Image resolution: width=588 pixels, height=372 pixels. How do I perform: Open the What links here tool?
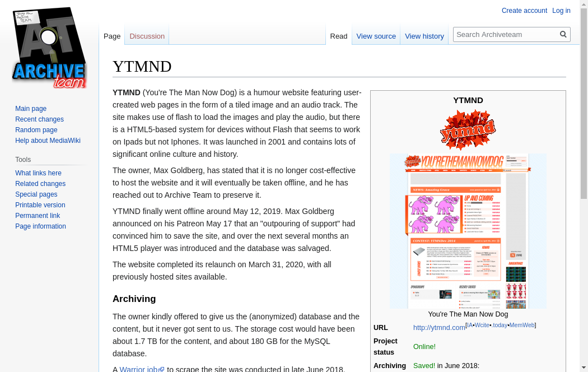tap(38, 173)
